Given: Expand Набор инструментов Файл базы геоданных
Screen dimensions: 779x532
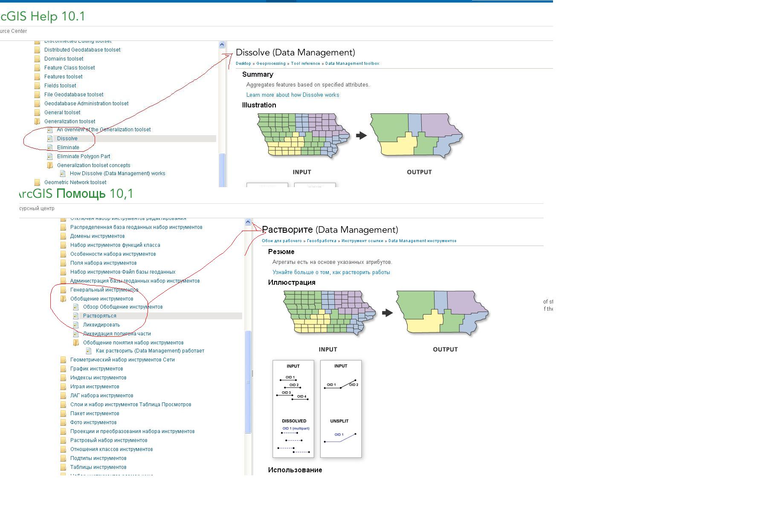Looking at the screenshot, I should tap(64, 272).
